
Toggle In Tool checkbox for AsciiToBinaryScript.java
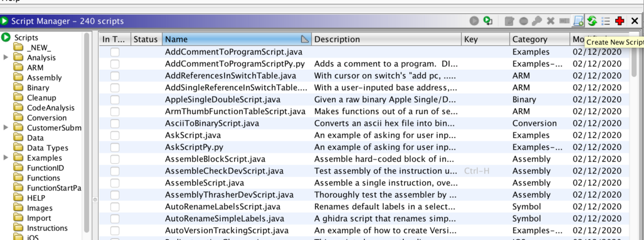click(115, 123)
